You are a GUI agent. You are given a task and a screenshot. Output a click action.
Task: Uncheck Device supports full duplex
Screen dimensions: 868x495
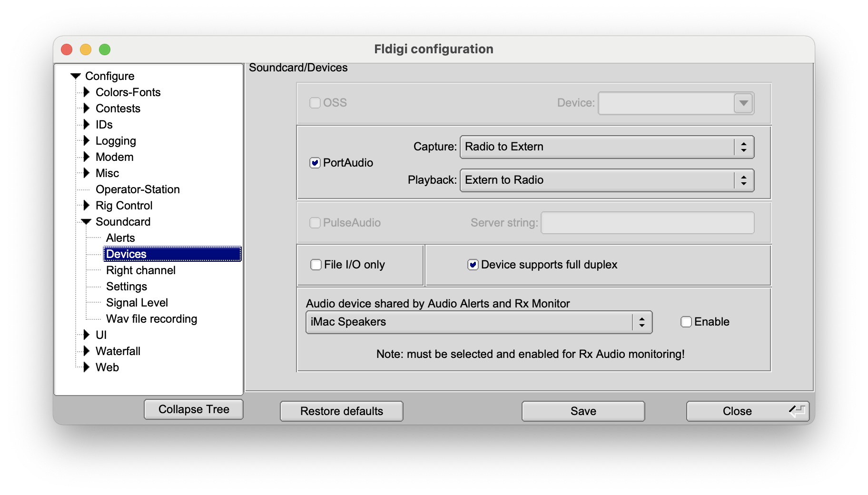(x=473, y=265)
